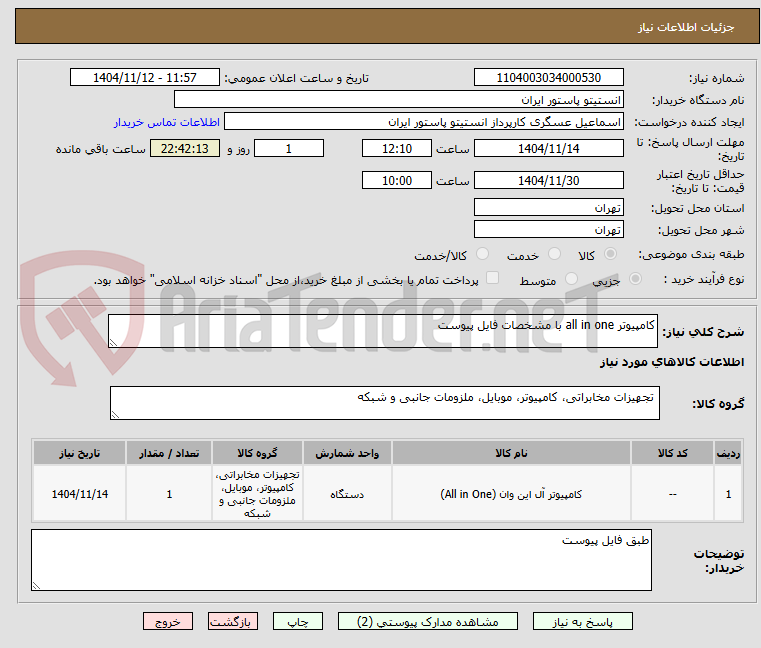The width and height of the screenshot is (761, 648).
Task: Select the خدمت radio button
Action: (x=554, y=254)
